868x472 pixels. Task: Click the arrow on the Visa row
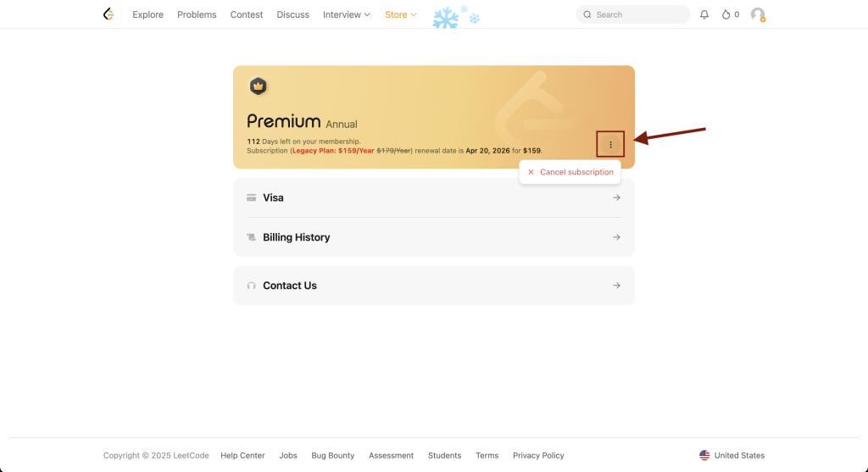click(616, 197)
